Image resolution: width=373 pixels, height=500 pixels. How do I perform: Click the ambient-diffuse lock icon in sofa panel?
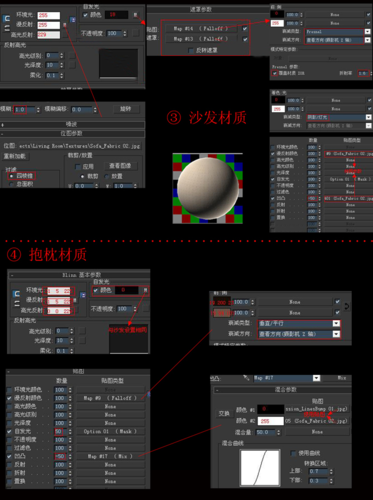tap(6, 19)
